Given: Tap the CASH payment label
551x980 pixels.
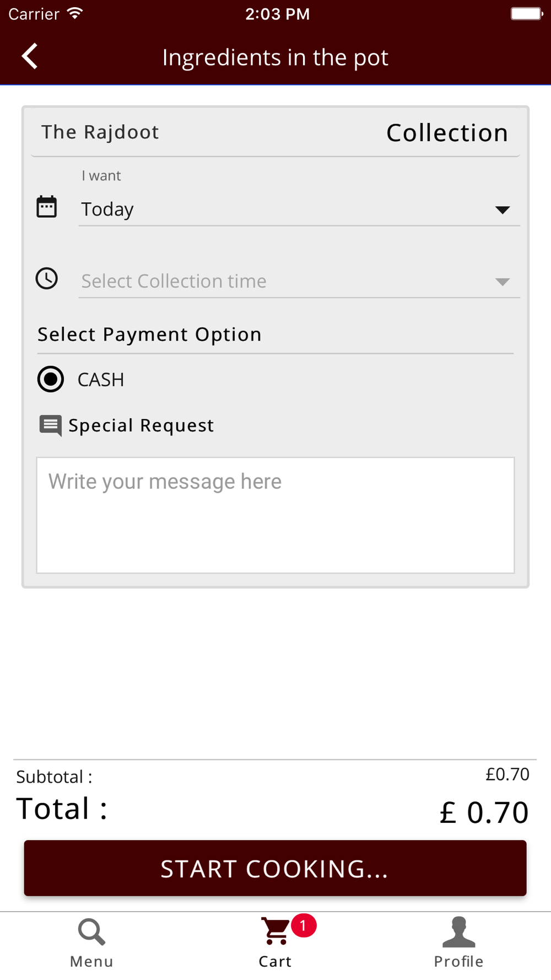Looking at the screenshot, I should [101, 380].
